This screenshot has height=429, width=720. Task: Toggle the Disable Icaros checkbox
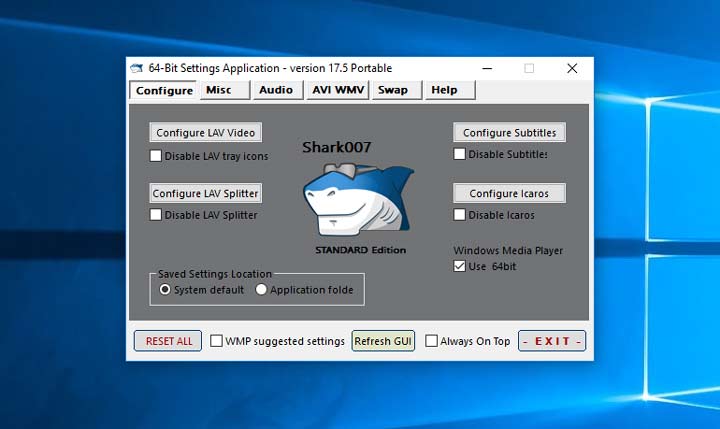459,214
